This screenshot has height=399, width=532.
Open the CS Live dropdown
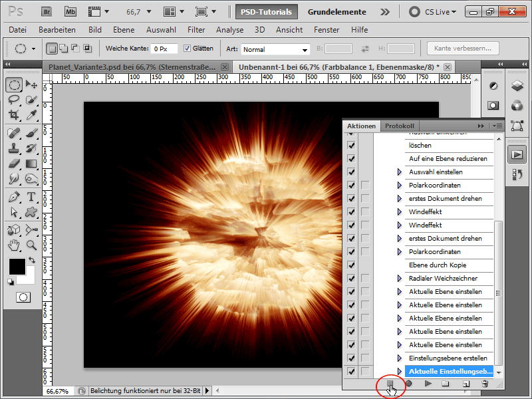tap(440, 12)
